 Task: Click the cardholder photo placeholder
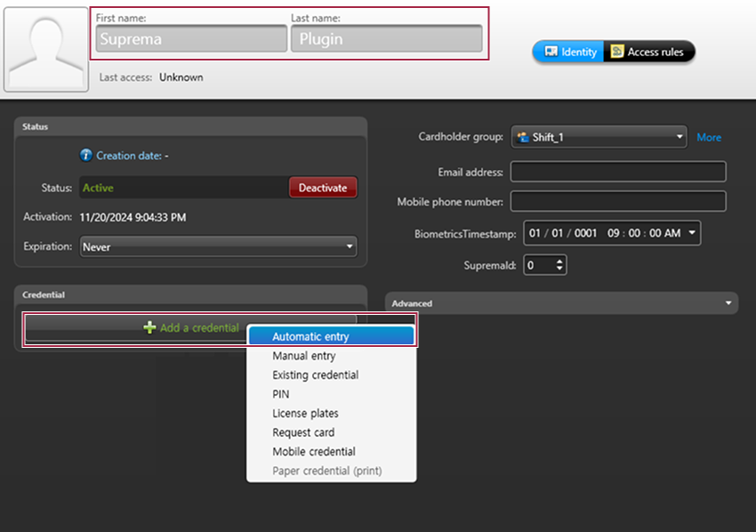click(46, 47)
